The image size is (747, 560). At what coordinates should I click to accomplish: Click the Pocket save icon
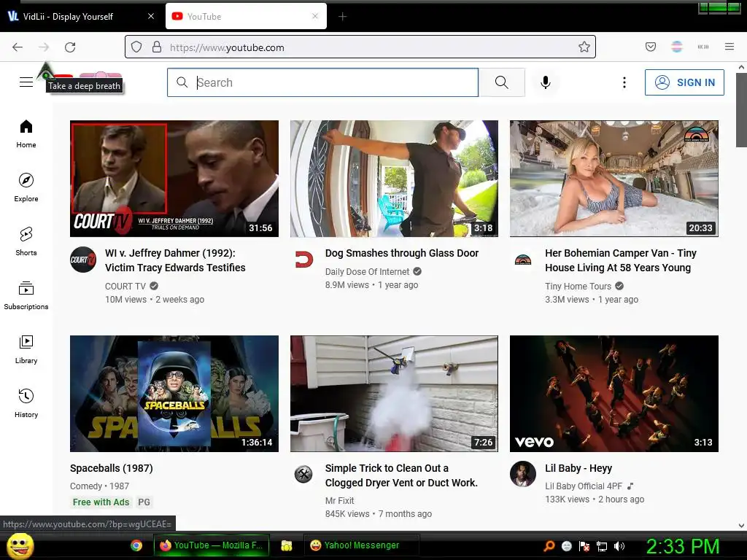point(651,47)
